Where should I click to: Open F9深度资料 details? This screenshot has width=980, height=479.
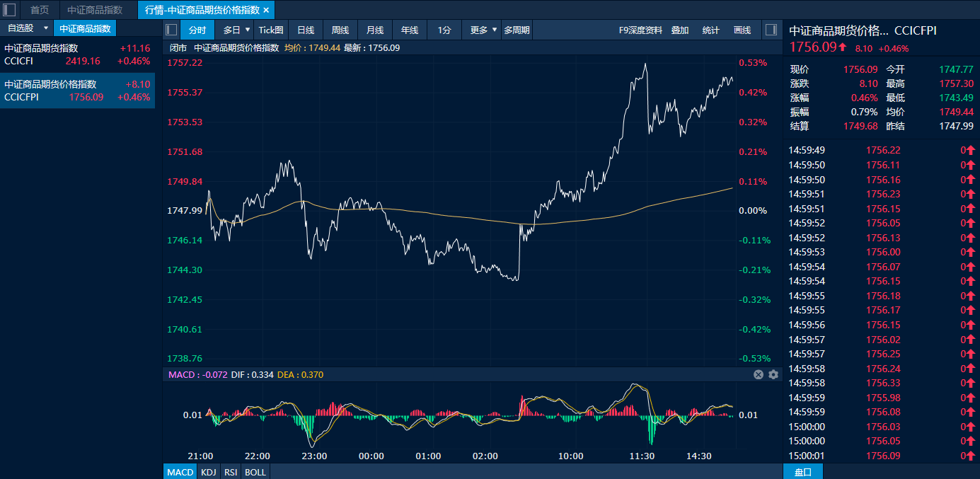coord(640,30)
